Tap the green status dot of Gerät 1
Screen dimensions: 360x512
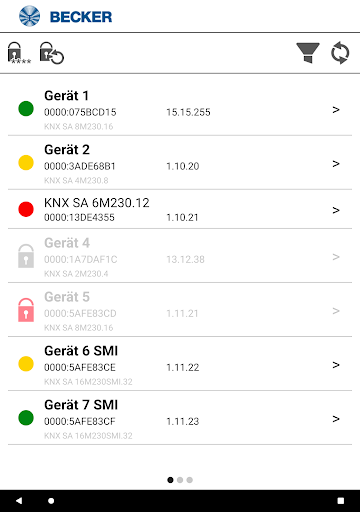point(26,109)
